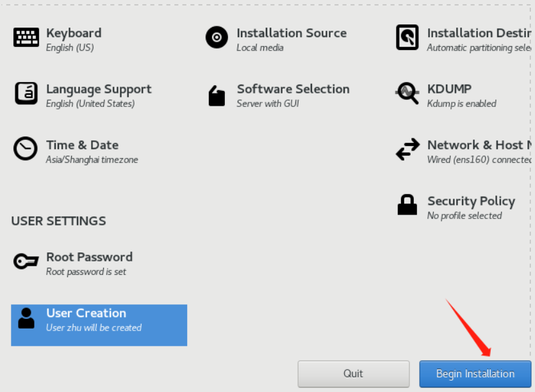Open the "Root password is set" text

[86, 272]
